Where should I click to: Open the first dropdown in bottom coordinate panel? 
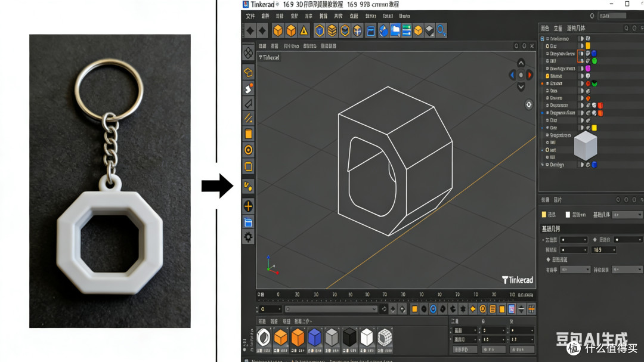(465, 330)
